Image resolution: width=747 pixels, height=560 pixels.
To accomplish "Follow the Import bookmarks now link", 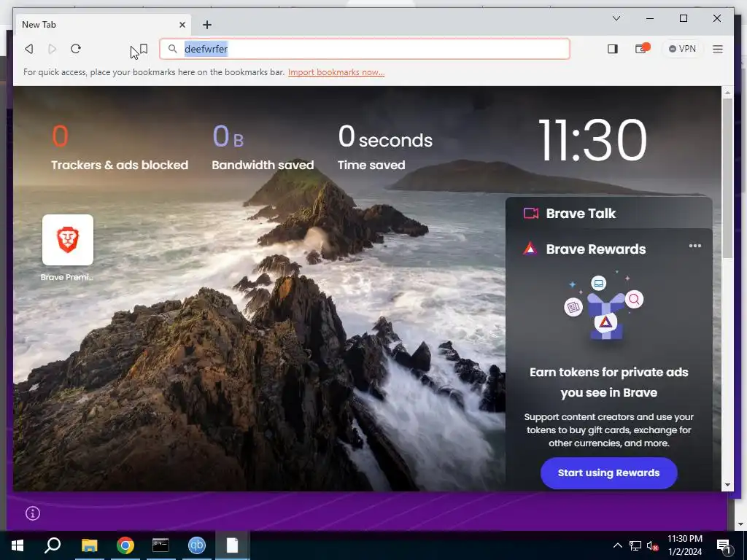I will 336,72.
